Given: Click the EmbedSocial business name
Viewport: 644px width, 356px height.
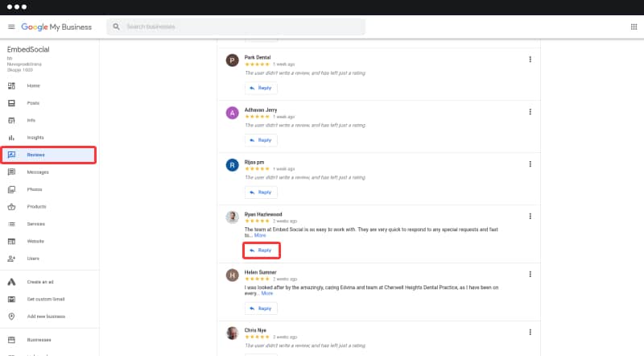Looking at the screenshot, I should pyautogui.click(x=28, y=49).
